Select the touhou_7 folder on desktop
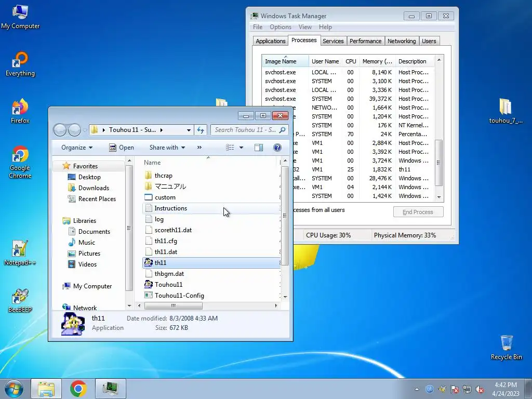 tap(506, 111)
